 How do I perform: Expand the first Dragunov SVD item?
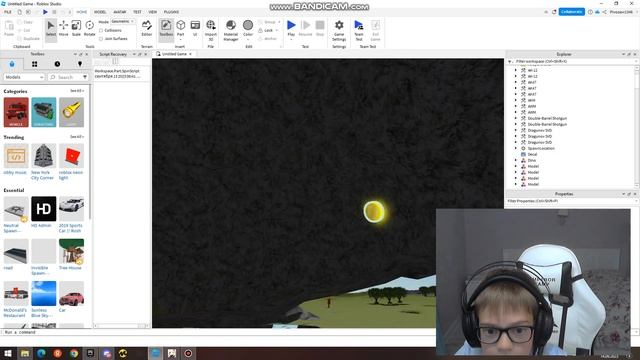click(x=516, y=130)
